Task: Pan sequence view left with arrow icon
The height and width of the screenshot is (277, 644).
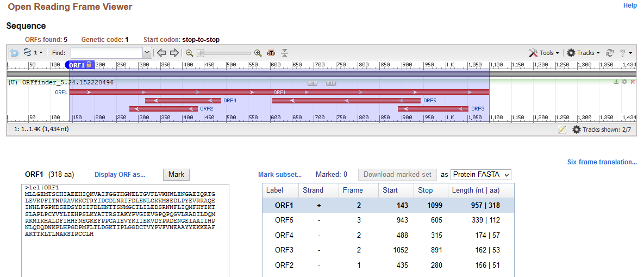Action: pos(161,53)
